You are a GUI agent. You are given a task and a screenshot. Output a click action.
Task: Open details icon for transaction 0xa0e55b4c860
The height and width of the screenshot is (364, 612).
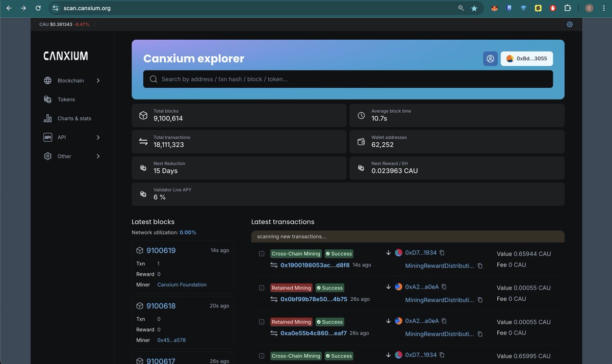(262, 322)
